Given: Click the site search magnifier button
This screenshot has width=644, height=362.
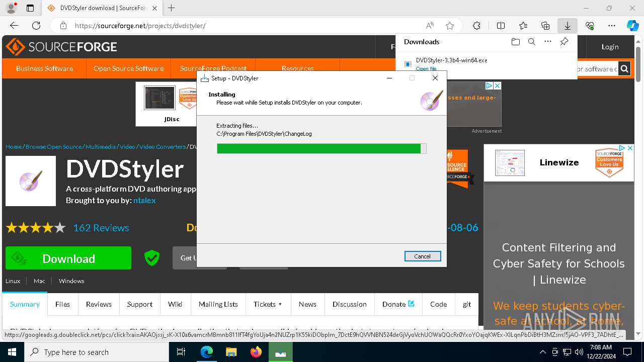Looking at the screenshot, I should (x=624, y=69).
